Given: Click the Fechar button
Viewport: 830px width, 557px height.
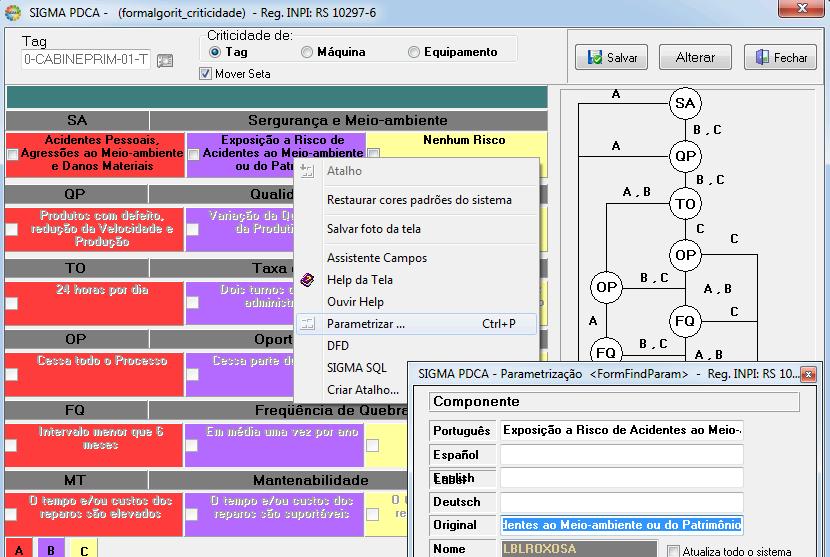Looking at the screenshot, I should (781, 57).
